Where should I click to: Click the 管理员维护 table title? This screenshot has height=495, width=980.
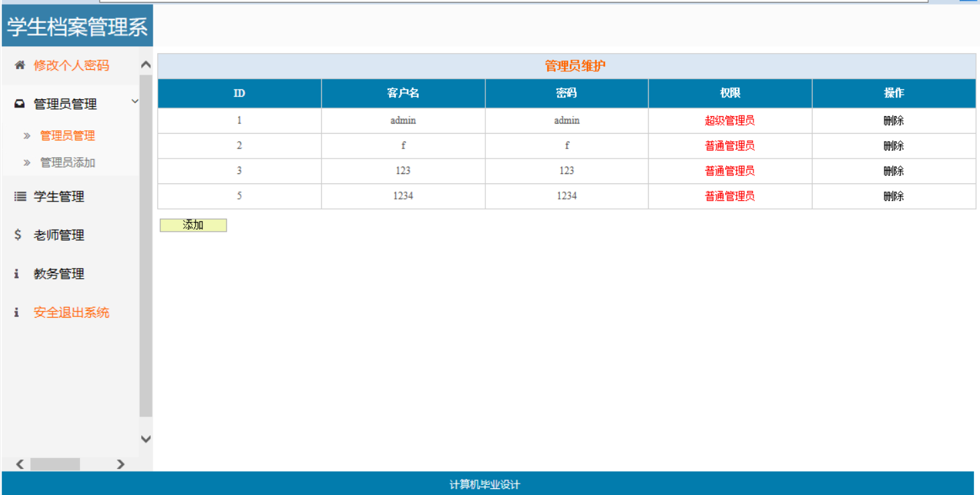click(575, 66)
